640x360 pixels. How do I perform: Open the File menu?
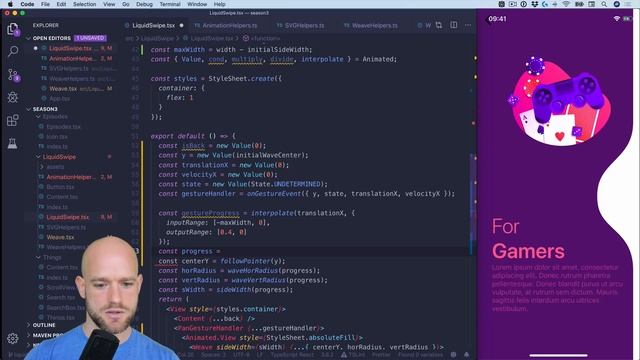pos(45,4)
